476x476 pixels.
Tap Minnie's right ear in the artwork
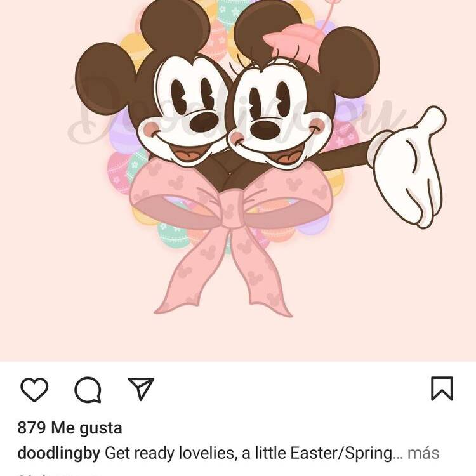pos(349,62)
